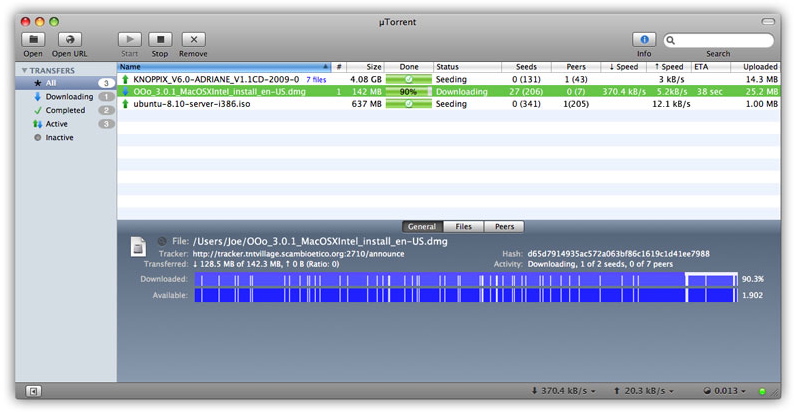Select the Active transfers filter
Screen dimensions: 794x413
click(66, 124)
